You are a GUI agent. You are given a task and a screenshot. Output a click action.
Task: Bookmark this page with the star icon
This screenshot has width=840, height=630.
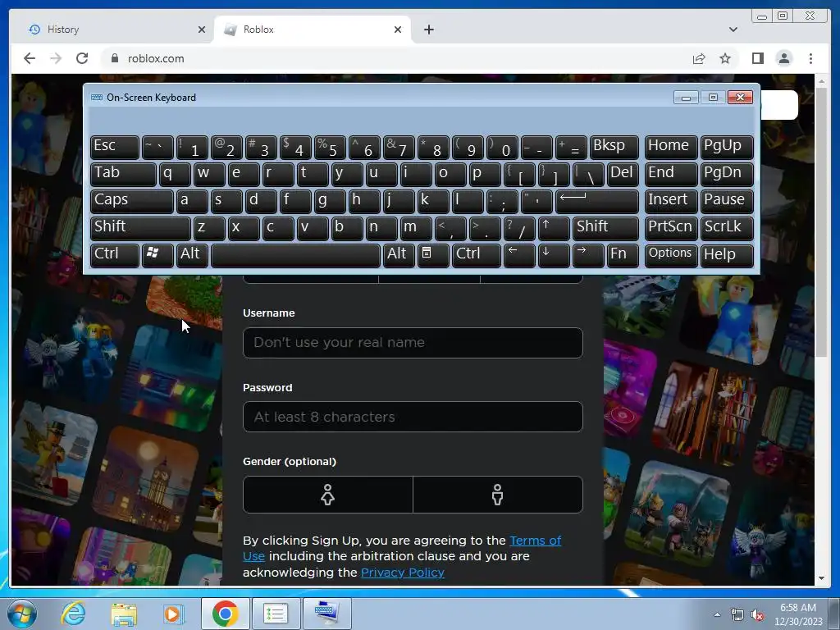tap(725, 58)
